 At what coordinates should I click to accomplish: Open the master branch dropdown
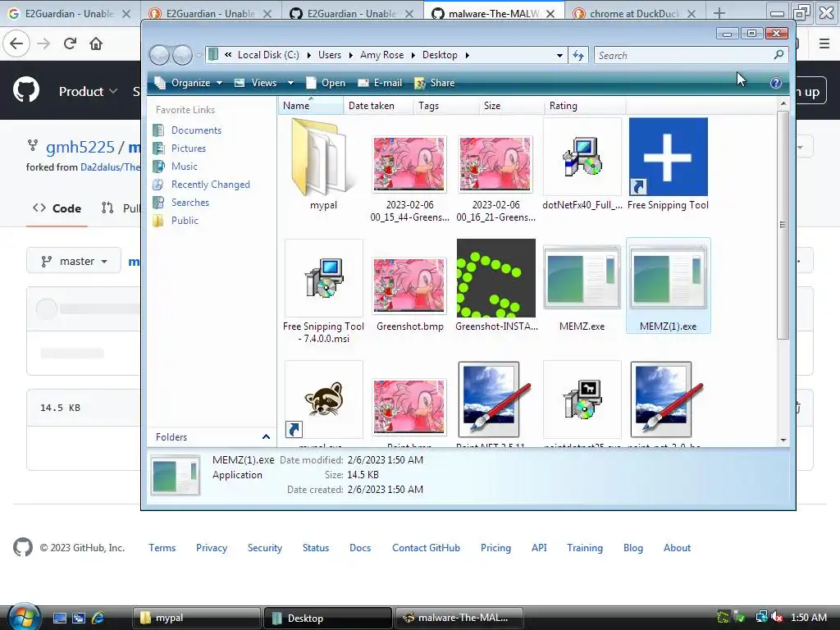(74, 262)
